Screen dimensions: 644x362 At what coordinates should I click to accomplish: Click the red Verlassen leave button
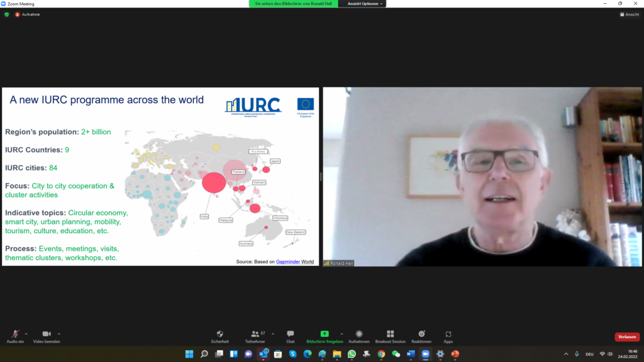pos(627,337)
